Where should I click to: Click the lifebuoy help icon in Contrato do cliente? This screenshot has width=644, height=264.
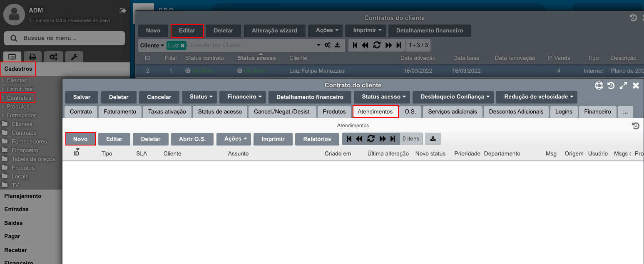599,86
